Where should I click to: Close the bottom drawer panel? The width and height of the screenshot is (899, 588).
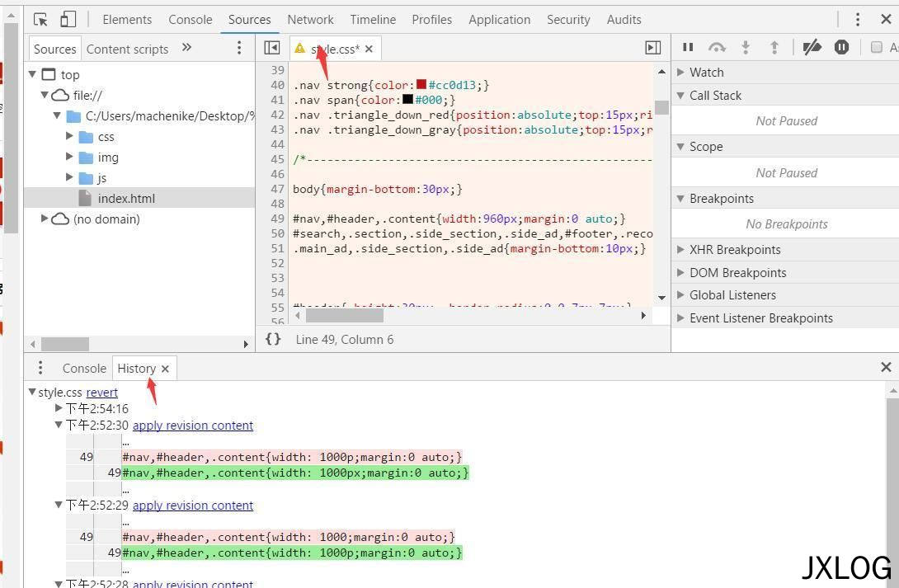coord(886,367)
